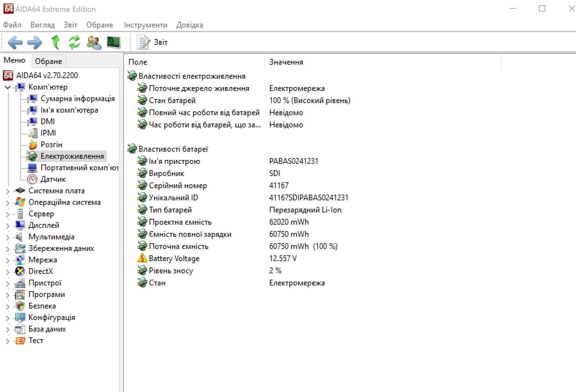
Task: Expand the Операційна система node
Action: click(x=8, y=203)
